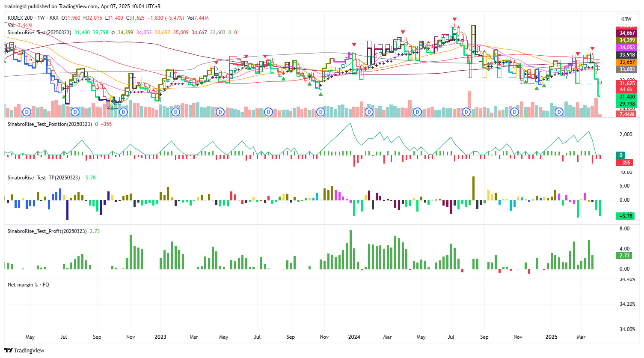The image size is (644, 358).
Task: Click the dividend D marker near July 2022
Action: point(75,112)
